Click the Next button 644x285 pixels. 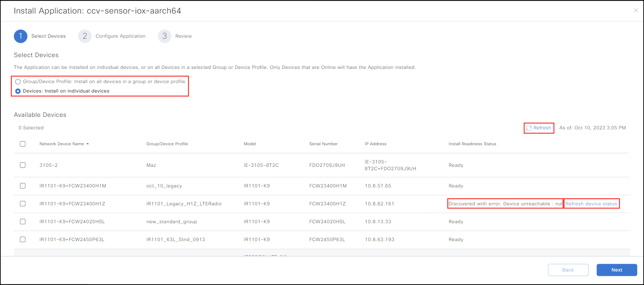pos(617,270)
